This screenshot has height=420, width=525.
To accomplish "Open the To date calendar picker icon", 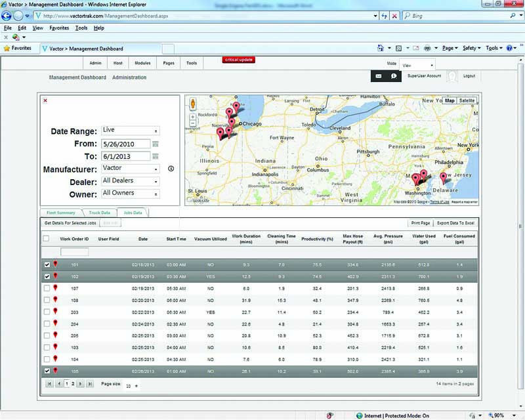I will [x=156, y=156].
